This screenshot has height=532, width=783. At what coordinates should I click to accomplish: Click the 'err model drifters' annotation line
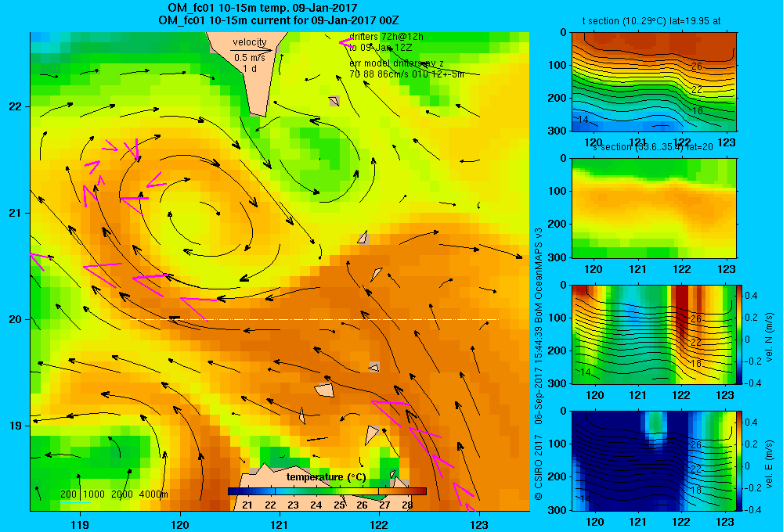pyautogui.click(x=396, y=63)
